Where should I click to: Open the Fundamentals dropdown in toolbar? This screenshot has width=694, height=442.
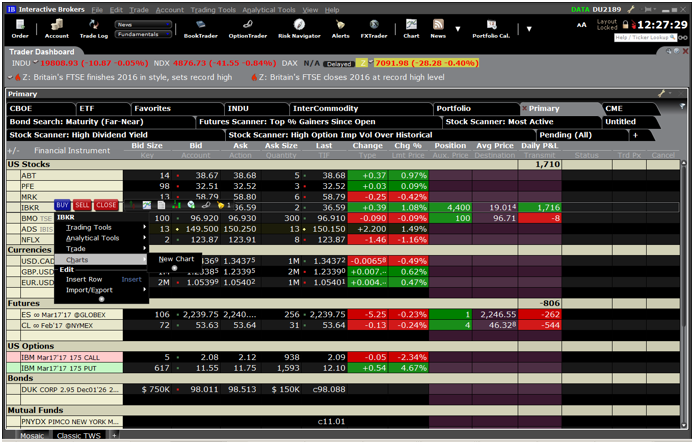click(143, 34)
